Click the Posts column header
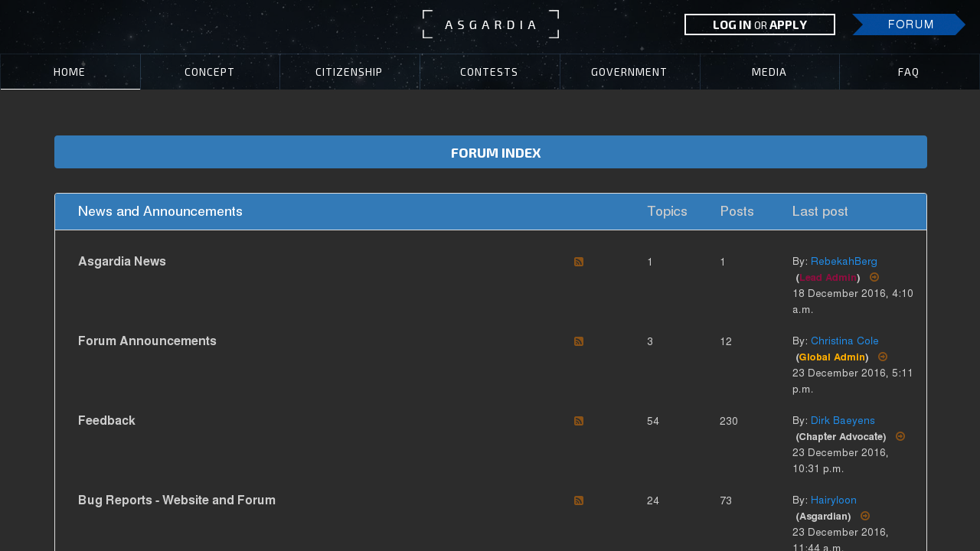 (737, 211)
